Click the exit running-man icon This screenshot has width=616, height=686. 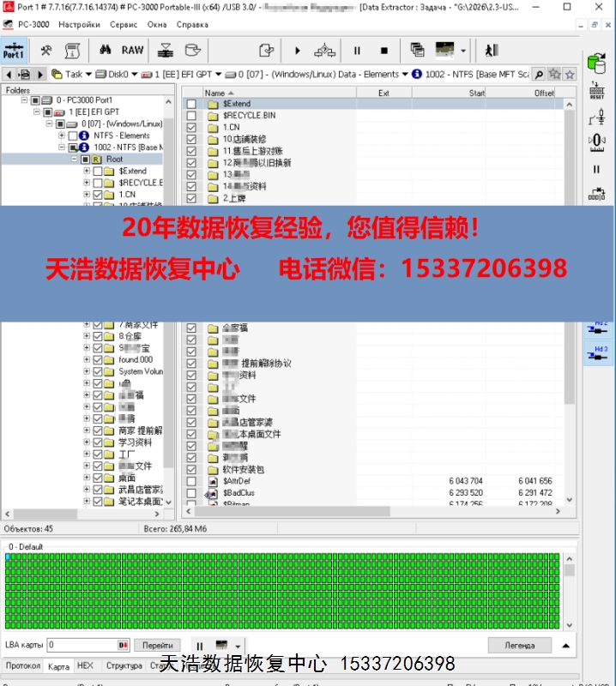coord(491,51)
